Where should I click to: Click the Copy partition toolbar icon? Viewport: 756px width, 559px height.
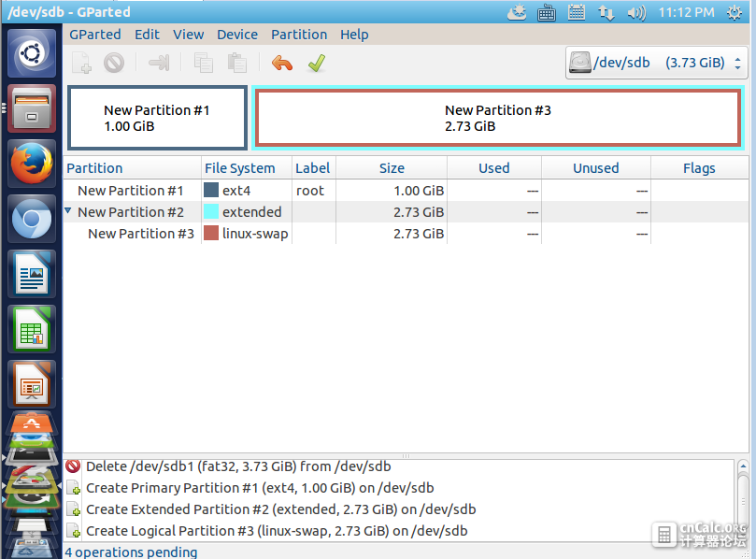[x=203, y=64]
